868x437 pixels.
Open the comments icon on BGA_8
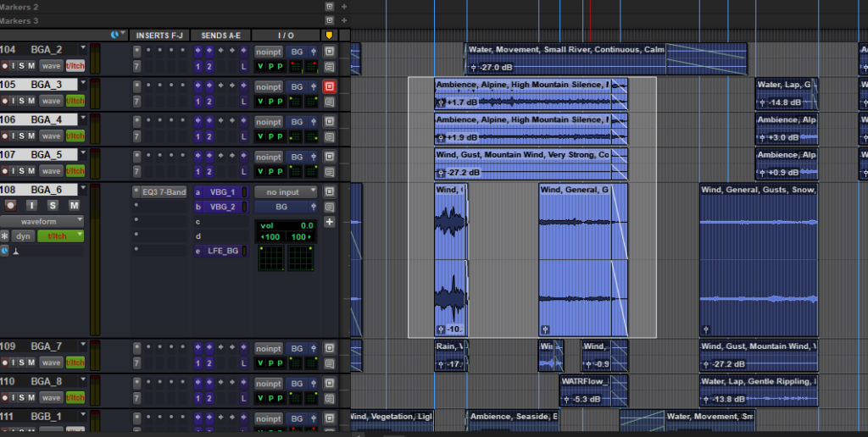click(330, 399)
